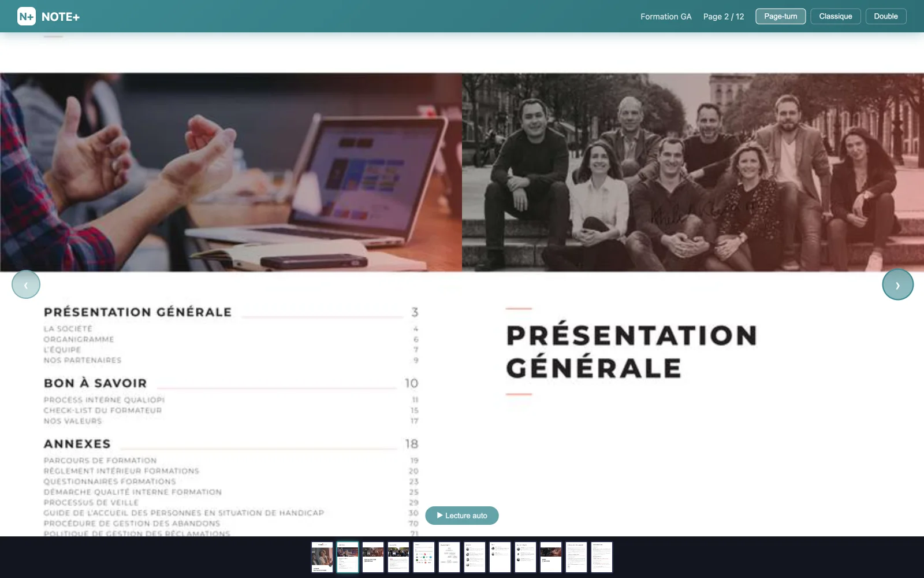The image size is (924, 578).
Task: Open last page thumbnail
Action: tap(602, 557)
